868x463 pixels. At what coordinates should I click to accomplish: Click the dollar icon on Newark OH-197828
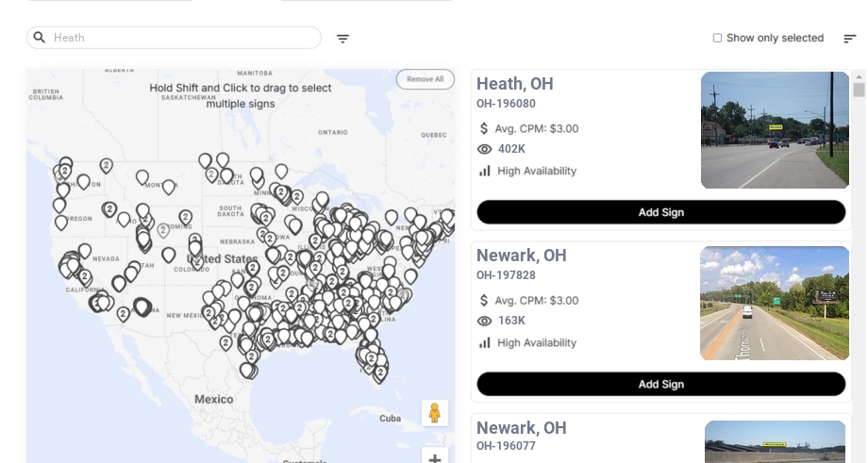[x=485, y=300]
